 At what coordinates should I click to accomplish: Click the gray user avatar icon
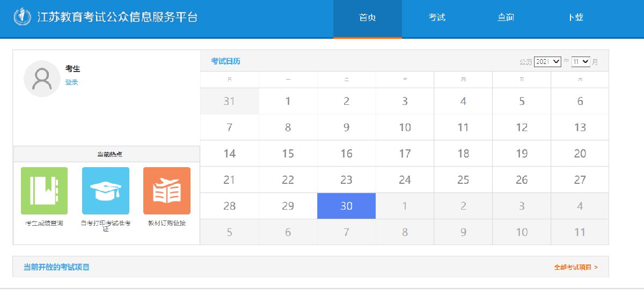[42, 79]
